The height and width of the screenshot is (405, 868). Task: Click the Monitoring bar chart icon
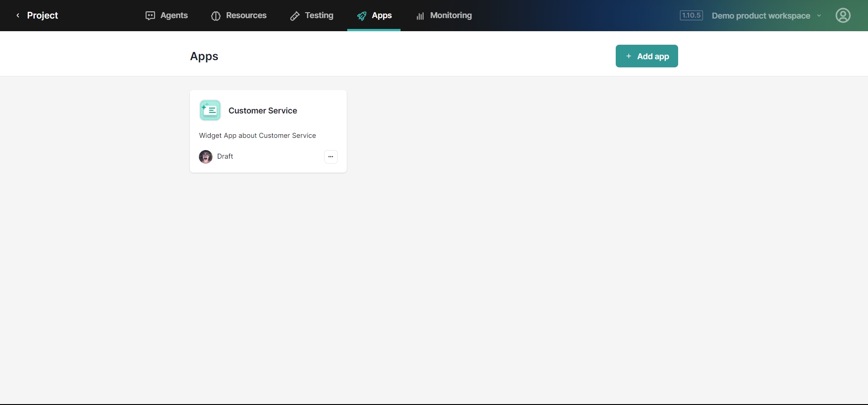[x=420, y=16]
